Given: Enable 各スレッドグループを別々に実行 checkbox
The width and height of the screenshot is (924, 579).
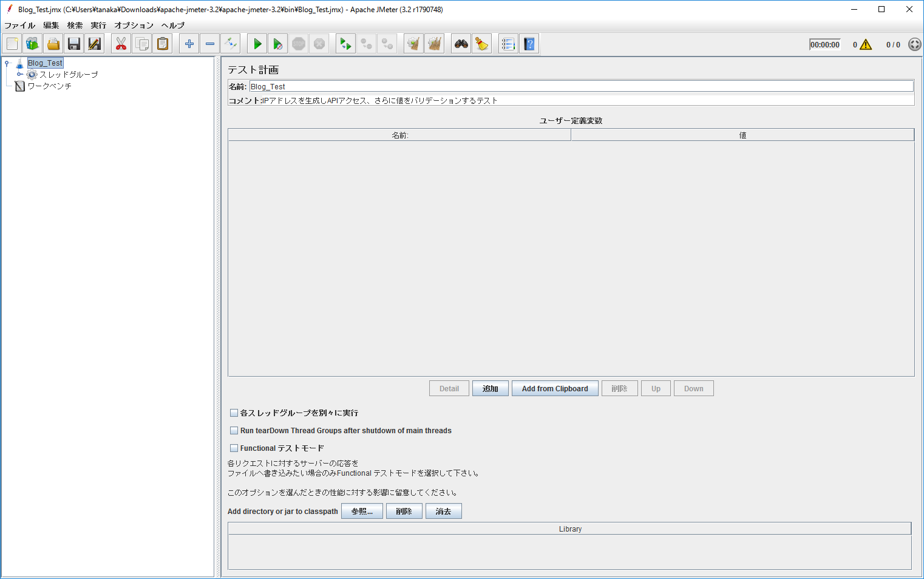Looking at the screenshot, I should tap(234, 413).
